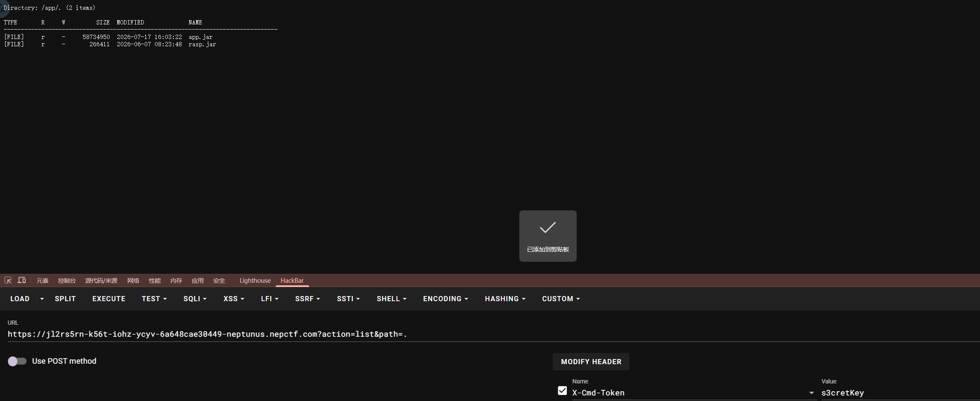
Task: Click the 已添加到剪贴板 checkmark notification
Action: (x=548, y=236)
